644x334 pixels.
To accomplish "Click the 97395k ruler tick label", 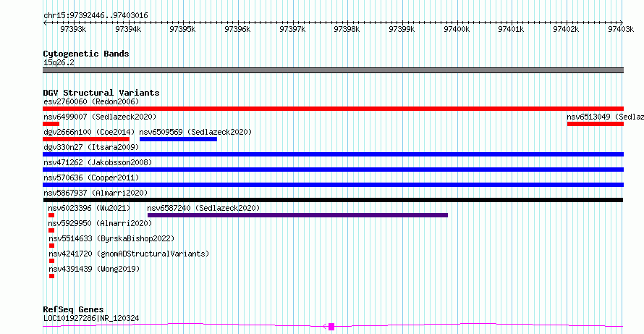I will (x=183, y=29).
